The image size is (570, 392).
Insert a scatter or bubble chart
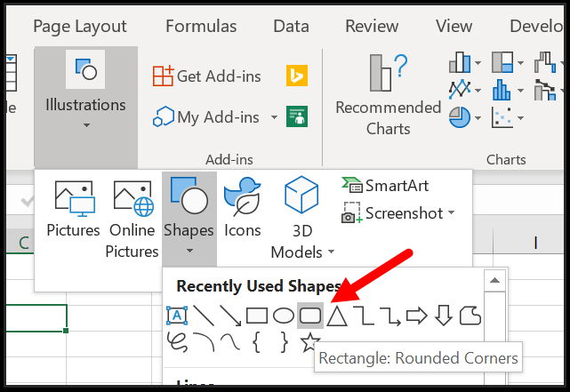pyautogui.click(x=502, y=117)
